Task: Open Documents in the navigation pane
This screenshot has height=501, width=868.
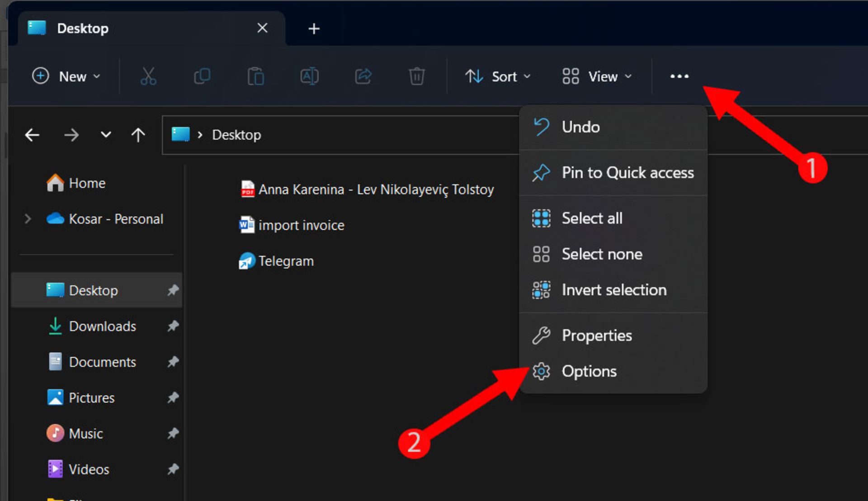Action: (97, 362)
